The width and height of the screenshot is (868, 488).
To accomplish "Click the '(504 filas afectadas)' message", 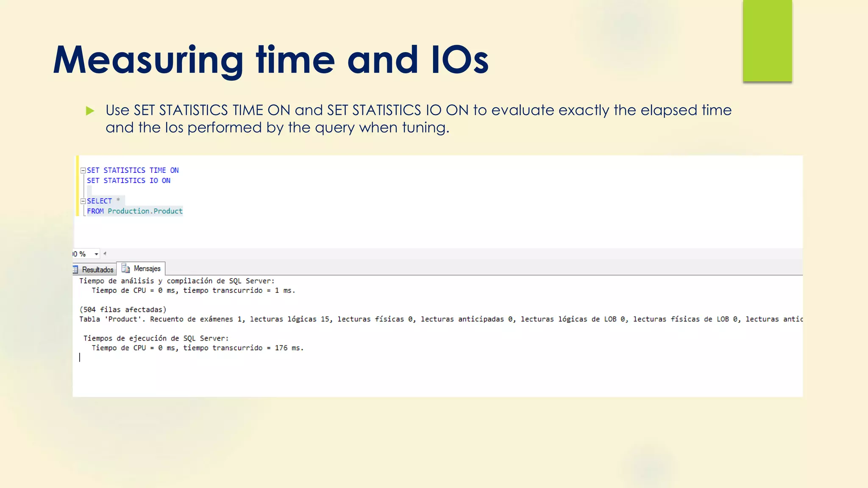I will coord(123,310).
